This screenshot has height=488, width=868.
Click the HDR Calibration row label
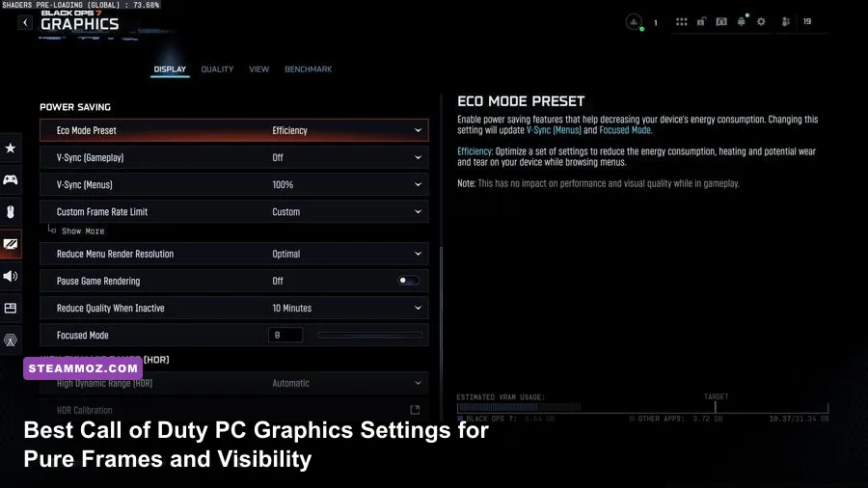coord(84,411)
